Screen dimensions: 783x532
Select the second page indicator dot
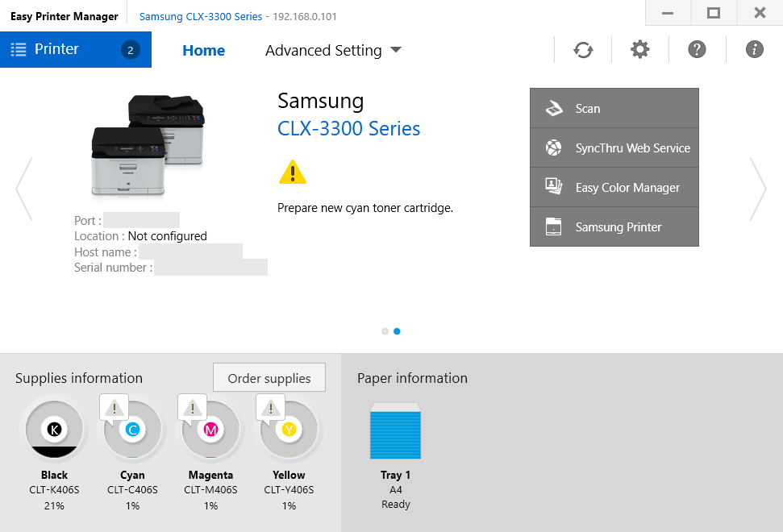(397, 331)
